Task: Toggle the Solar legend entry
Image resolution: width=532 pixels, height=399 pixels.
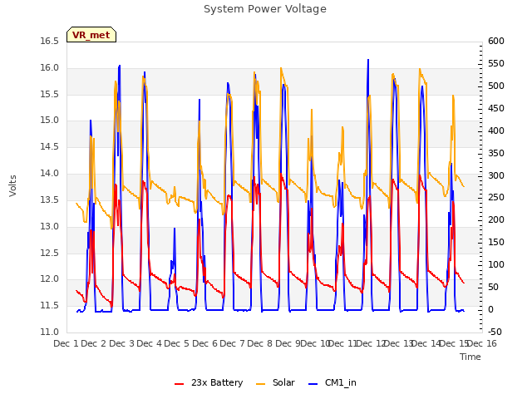Action: pos(275,382)
